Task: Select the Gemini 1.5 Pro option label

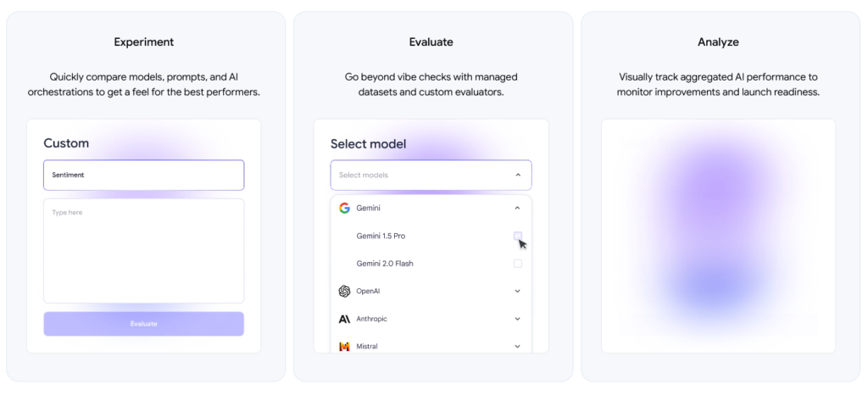Action: click(381, 236)
